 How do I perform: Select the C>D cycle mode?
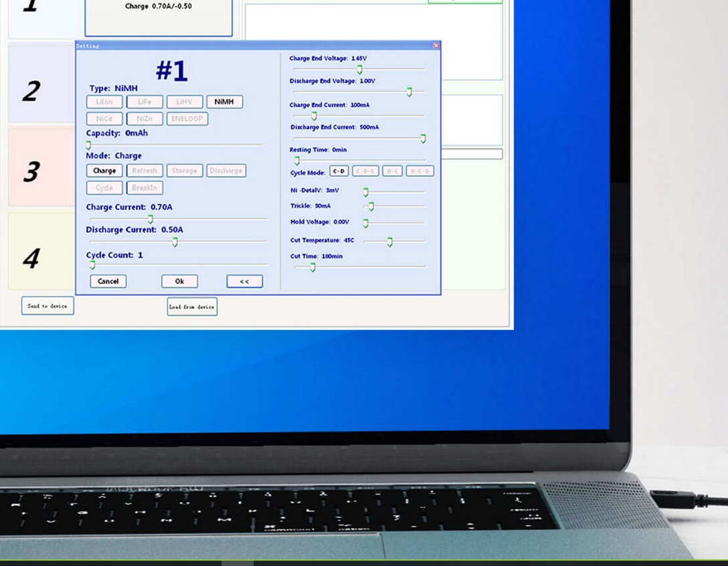[339, 171]
